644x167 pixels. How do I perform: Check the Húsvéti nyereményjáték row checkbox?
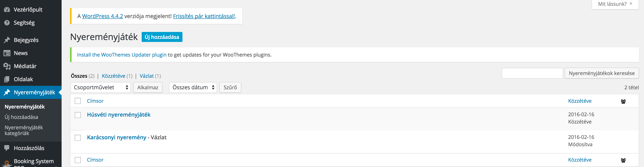[78, 115]
